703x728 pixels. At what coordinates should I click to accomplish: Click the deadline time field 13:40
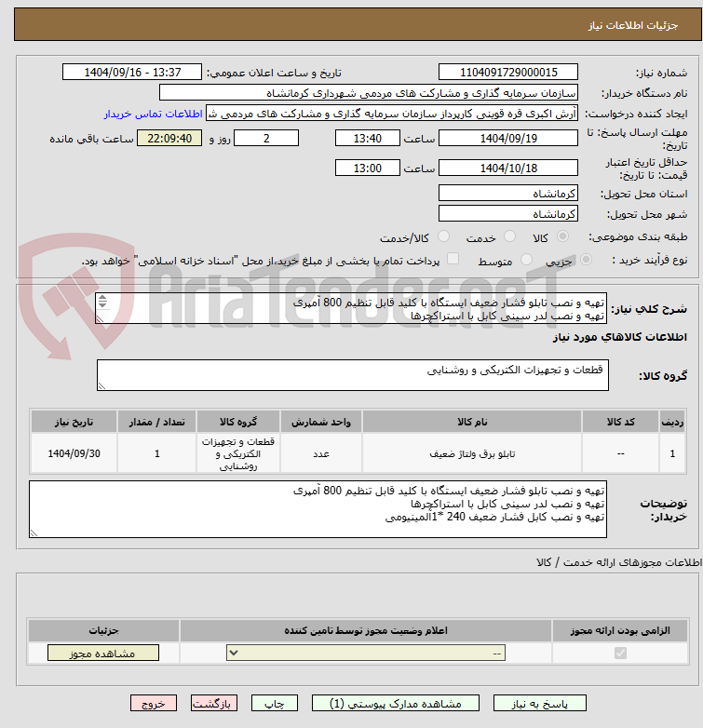pyautogui.click(x=367, y=139)
